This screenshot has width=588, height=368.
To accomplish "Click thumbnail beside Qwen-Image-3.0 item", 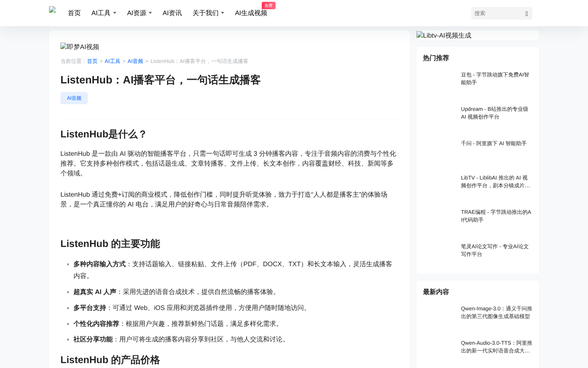I will [x=439, y=316].
